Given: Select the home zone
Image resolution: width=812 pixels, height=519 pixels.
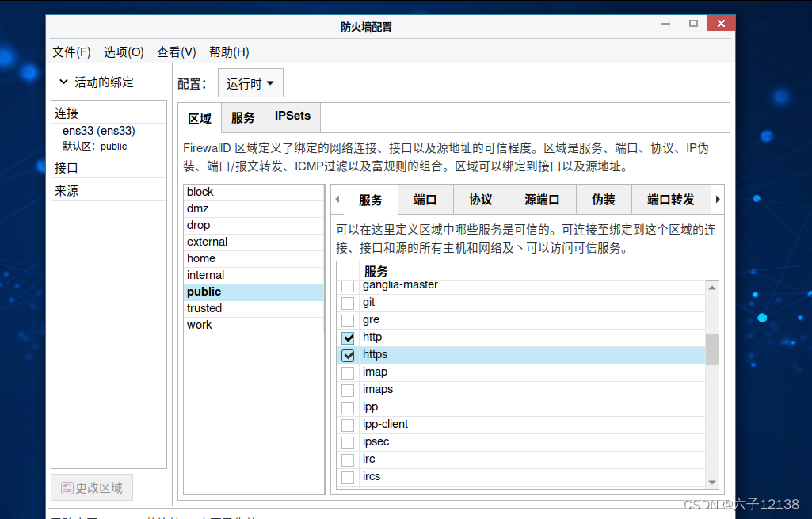Looking at the screenshot, I should [254, 258].
